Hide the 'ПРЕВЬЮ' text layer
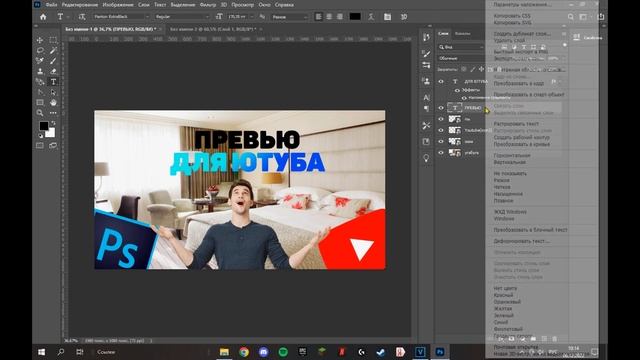Viewport: 640px width, 360px height. click(x=441, y=108)
